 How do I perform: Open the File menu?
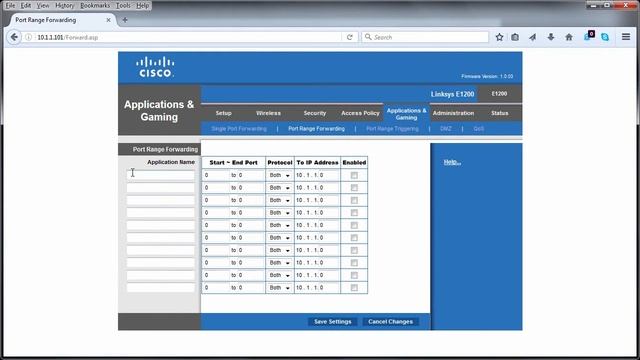pos(10,6)
